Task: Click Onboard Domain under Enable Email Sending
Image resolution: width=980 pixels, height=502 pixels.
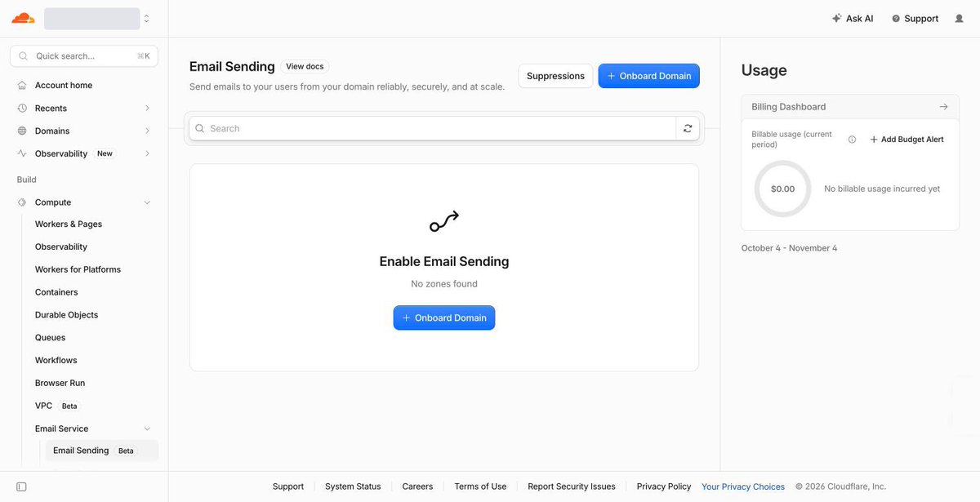Action: coord(444,318)
